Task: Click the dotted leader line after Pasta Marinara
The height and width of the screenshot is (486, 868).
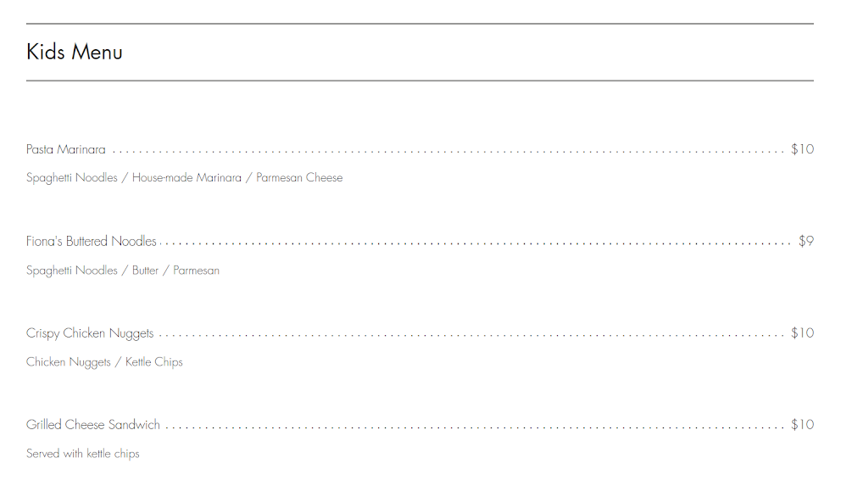Action: coord(448,153)
